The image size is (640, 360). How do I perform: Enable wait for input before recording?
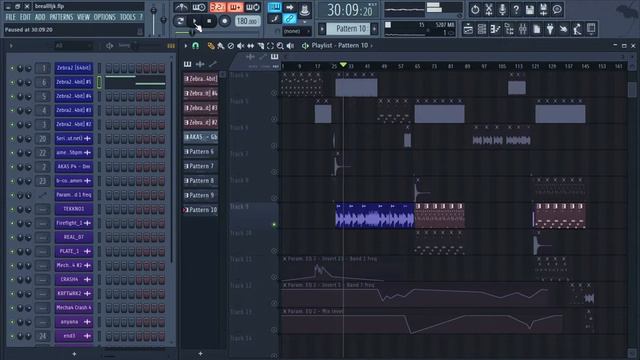(x=199, y=7)
